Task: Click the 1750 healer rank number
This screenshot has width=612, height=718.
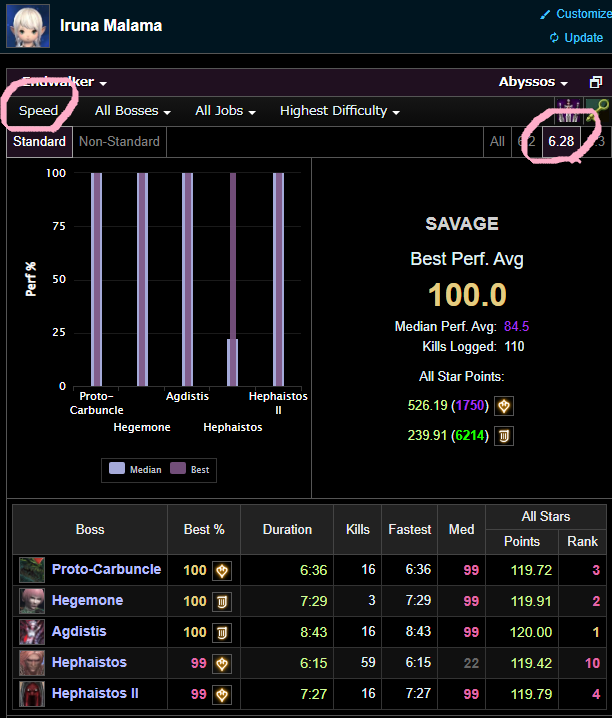Action: [470, 406]
